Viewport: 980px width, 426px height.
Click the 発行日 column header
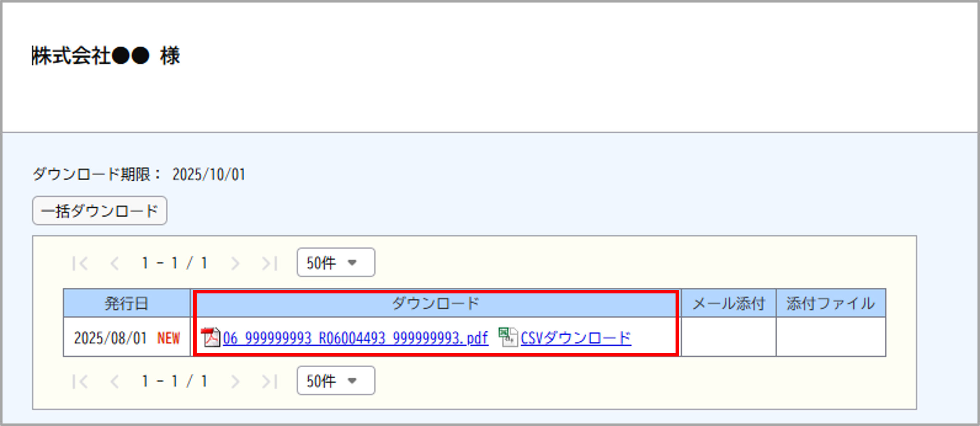126,303
